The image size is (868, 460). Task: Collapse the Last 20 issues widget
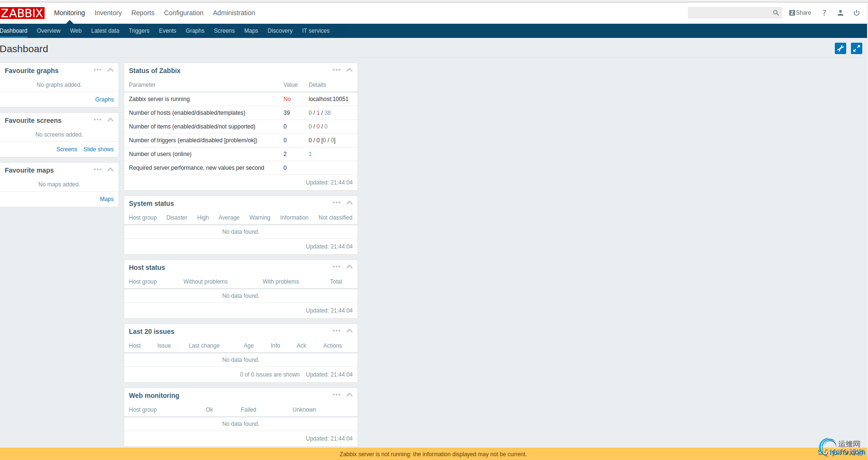(349, 331)
